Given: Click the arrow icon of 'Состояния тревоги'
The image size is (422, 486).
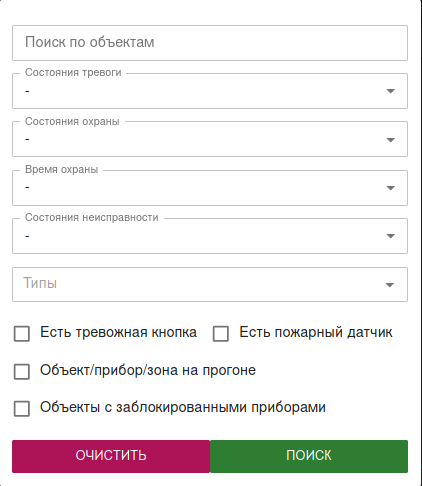Looking at the screenshot, I should (390, 91).
